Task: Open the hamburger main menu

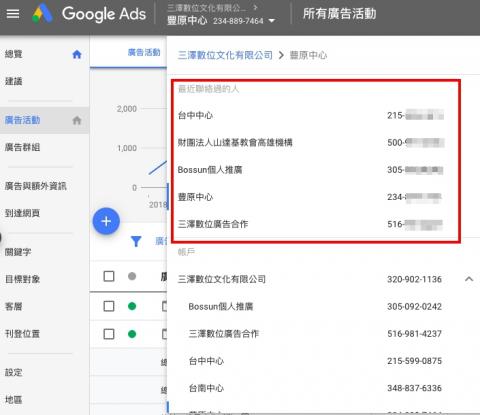Action: click(13, 14)
